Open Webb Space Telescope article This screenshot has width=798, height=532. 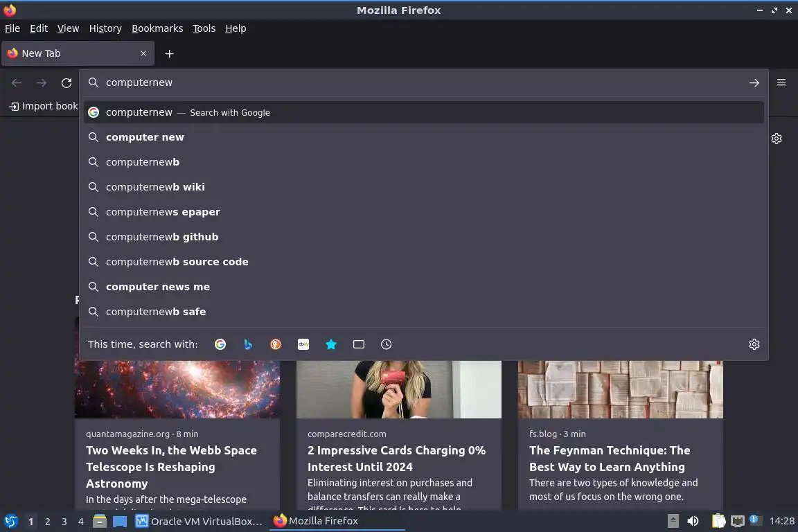click(171, 467)
